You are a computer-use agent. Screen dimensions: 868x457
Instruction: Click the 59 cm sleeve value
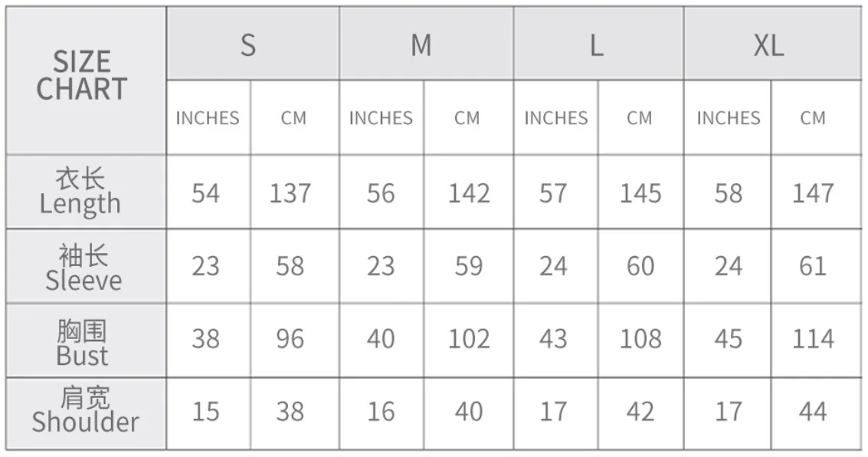[468, 266]
